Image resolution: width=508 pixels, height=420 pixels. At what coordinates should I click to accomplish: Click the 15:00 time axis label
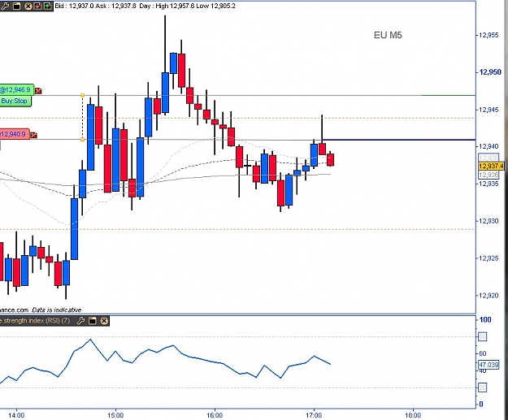tap(115, 415)
